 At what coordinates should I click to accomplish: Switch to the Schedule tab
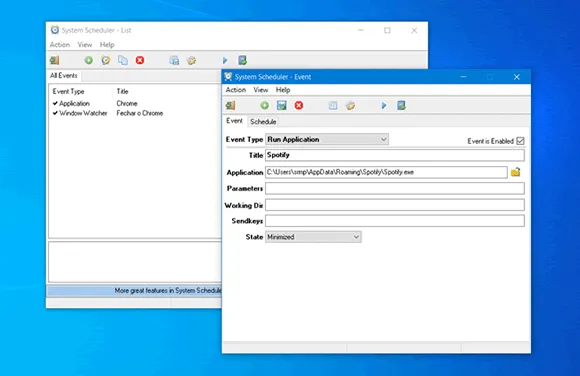click(x=263, y=121)
